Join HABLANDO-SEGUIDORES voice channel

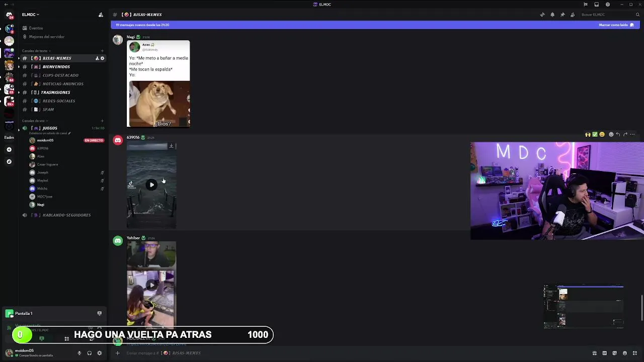[x=62, y=215]
